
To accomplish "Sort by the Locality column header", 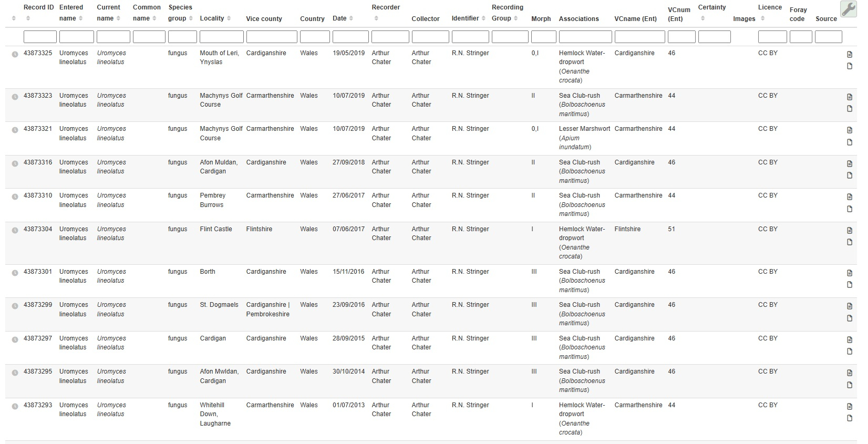I will pos(229,18).
